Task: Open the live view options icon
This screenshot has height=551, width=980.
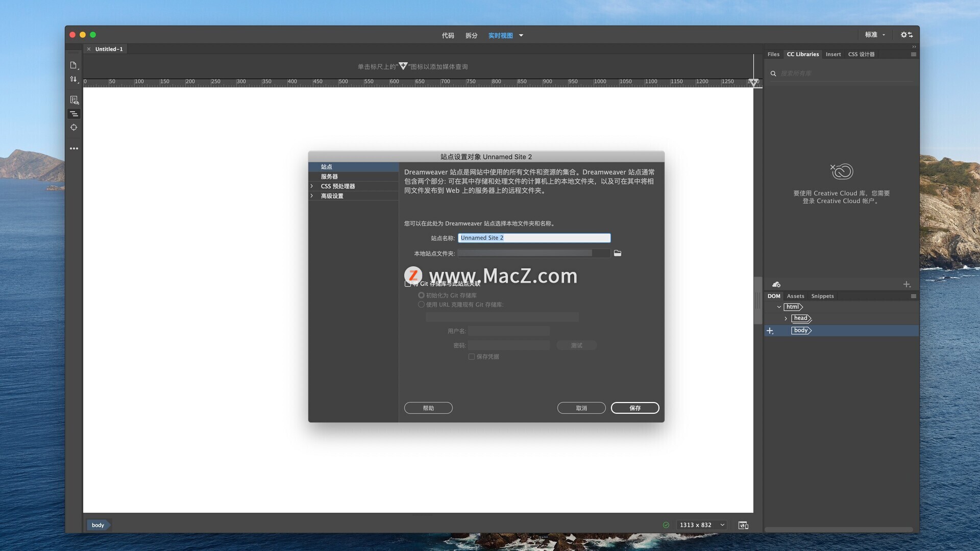Action: point(74,100)
